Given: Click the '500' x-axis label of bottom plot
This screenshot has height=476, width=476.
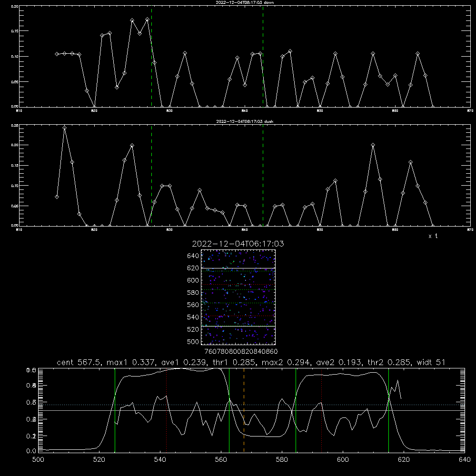Looking at the screenshot, I should 38,460.
